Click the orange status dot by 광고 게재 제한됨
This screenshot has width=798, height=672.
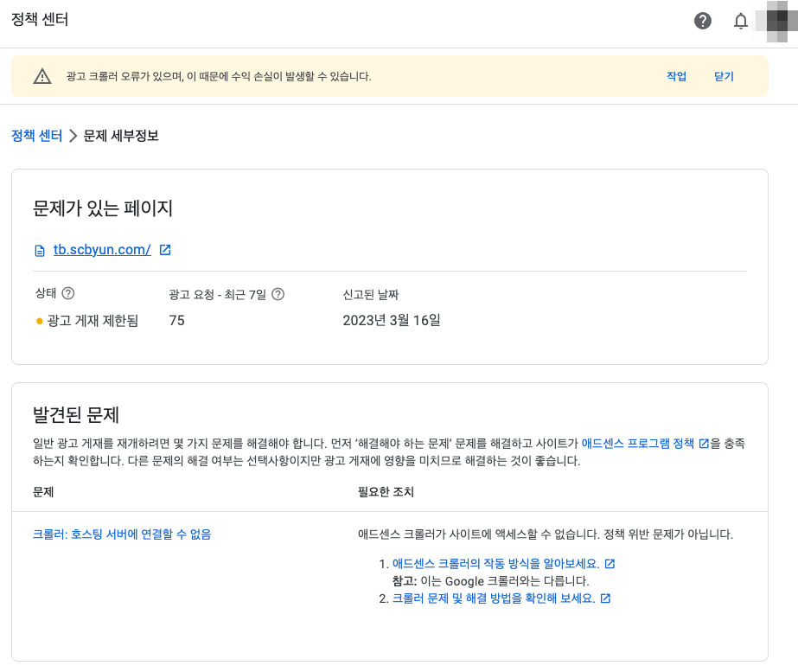click(39, 321)
